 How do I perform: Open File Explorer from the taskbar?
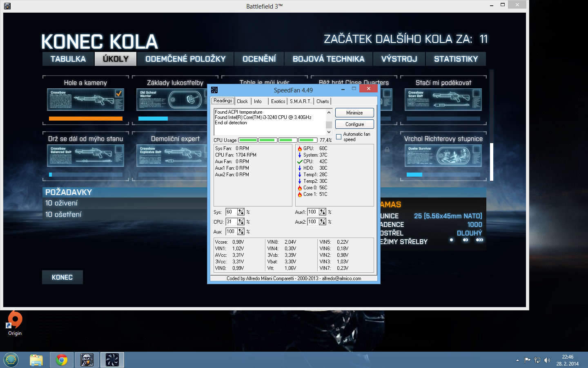click(x=36, y=360)
